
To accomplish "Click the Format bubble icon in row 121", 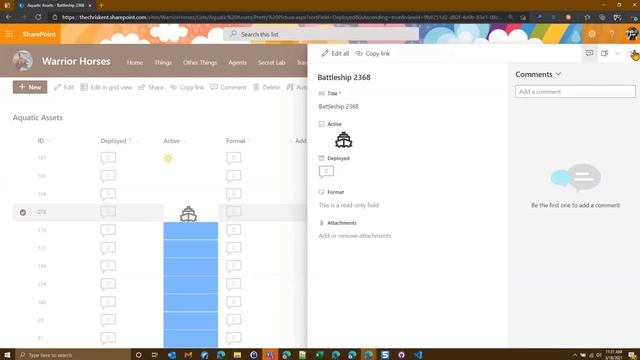I will [233, 248].
